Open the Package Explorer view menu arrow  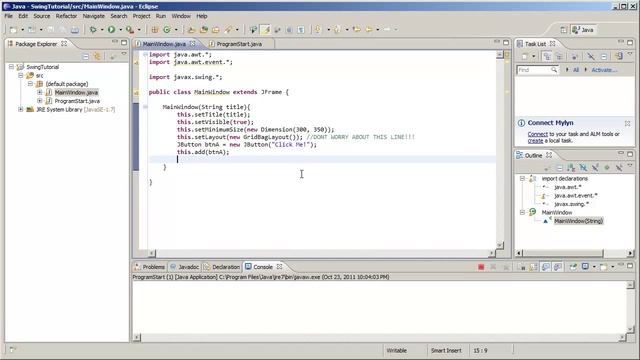[124, 54]
